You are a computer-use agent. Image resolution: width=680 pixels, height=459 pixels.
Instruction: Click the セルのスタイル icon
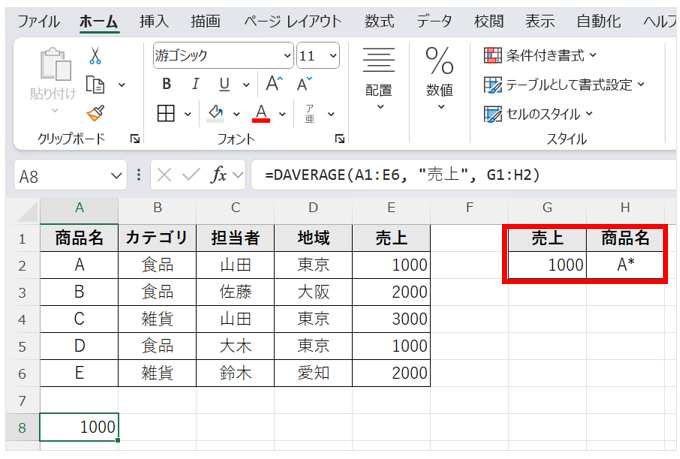tap(493, 114)
